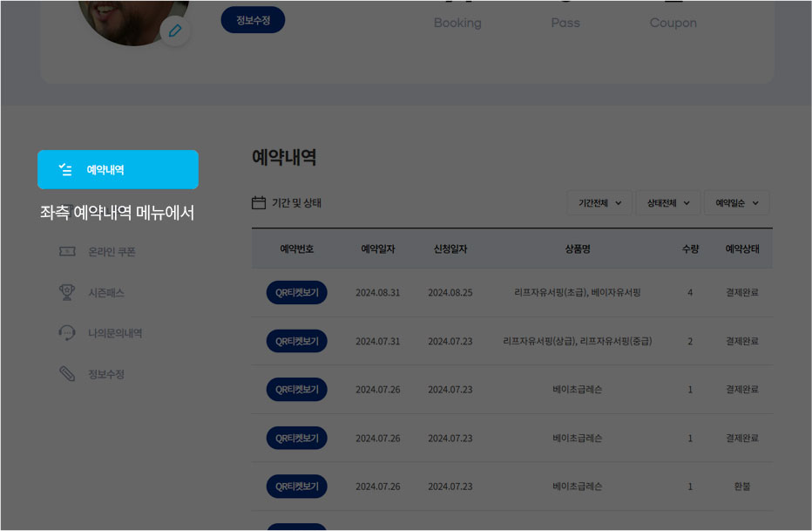Click the edit pencil on the profile photo
812x531 pixels.
tap(174, 31)
